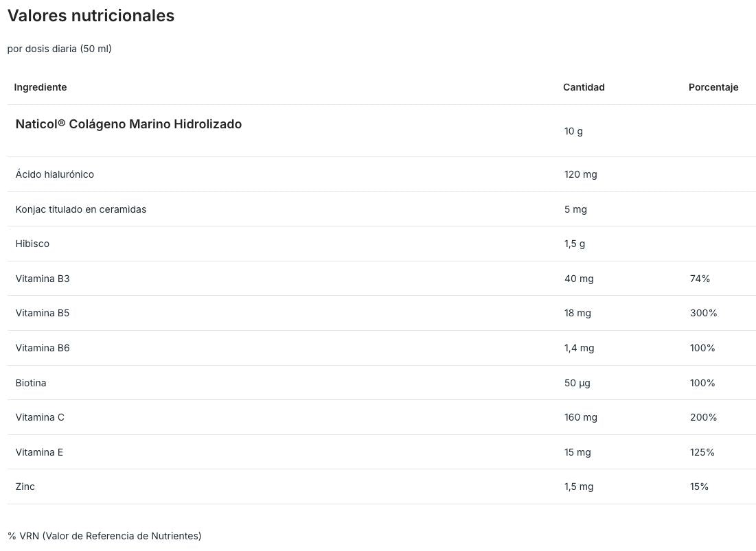The height and width of the screenshot is (551, 756).
Task: Click the 300% value for Vitamina B5
Action: pos(703,313)
